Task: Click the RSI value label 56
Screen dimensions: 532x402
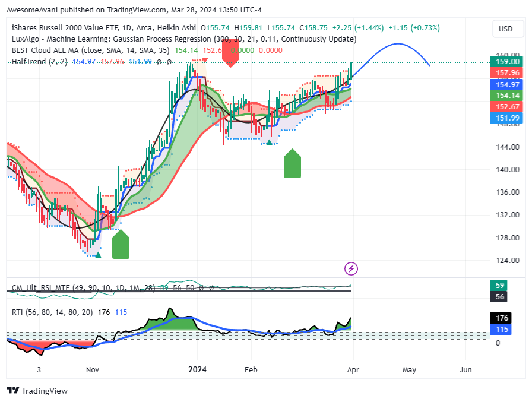Action: click(x=499, y=296)
